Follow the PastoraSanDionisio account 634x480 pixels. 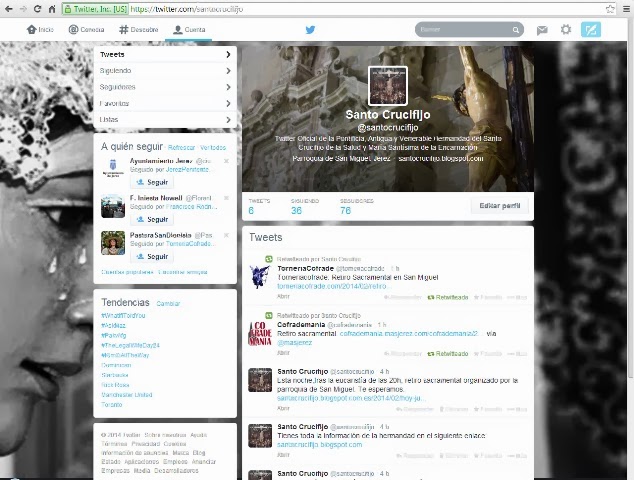tap(153, 256)
